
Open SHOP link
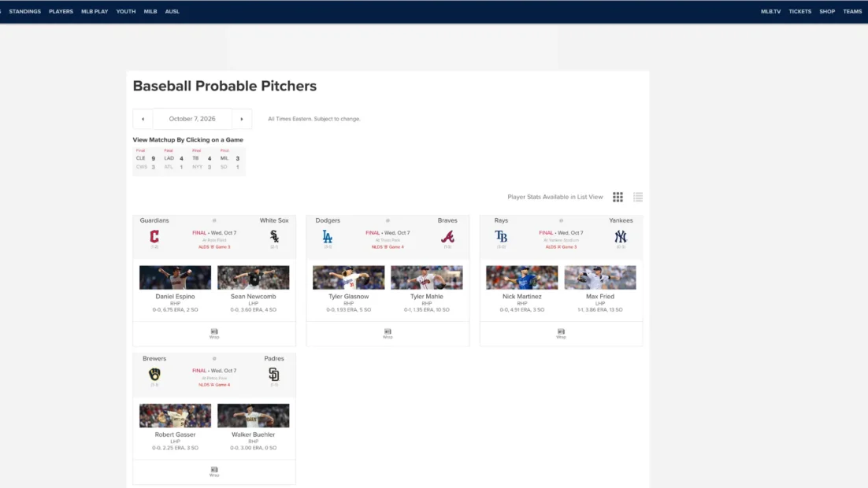[827, 12]
